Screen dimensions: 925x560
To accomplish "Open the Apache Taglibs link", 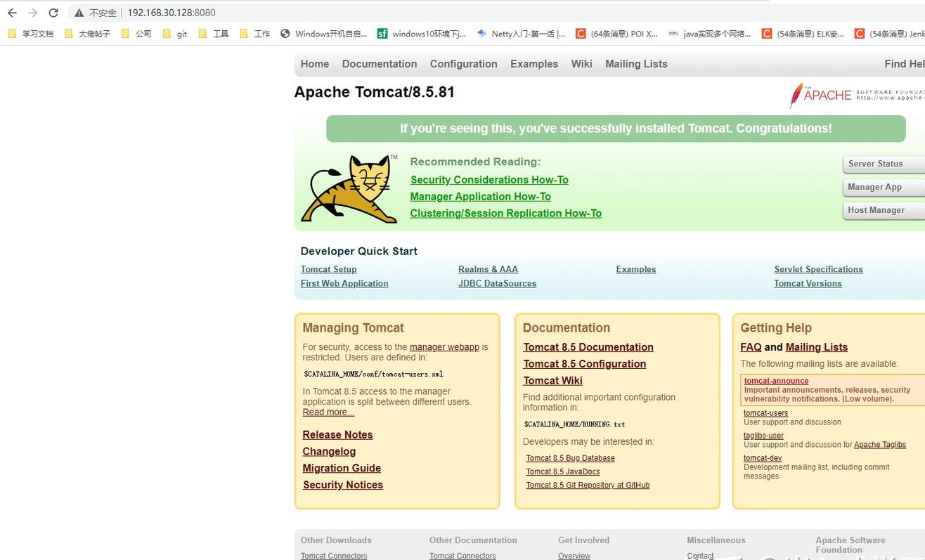I will [x=880, y=445].
